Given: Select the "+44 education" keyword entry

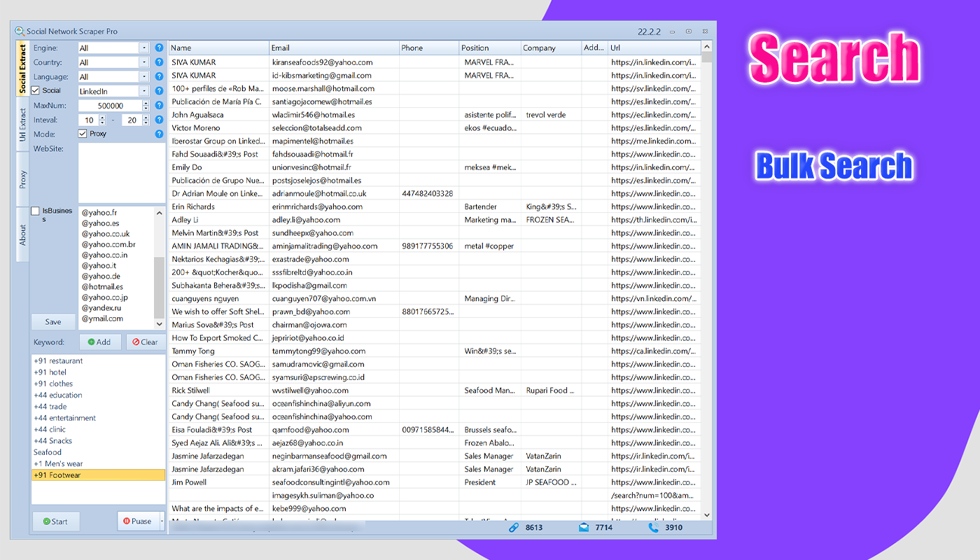Looking at the screenshot, I should coord(58,395).
